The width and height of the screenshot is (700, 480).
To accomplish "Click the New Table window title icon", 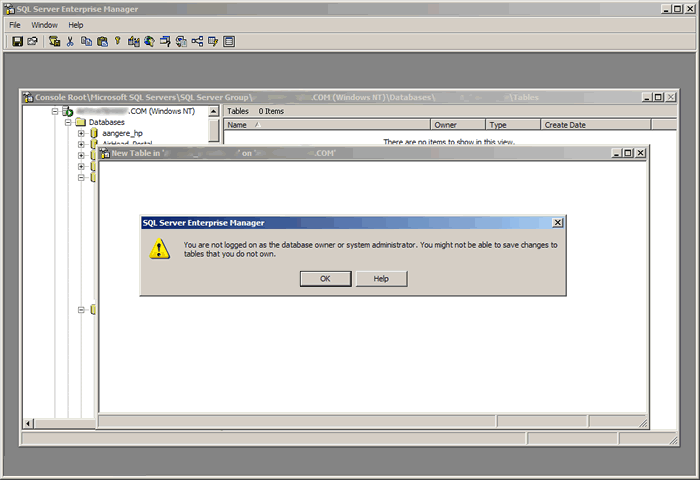I will point(105,153).
